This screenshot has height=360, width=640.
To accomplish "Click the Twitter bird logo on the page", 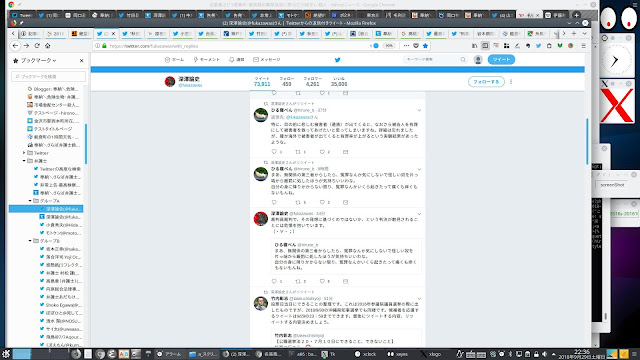I will tap(338, 60).
